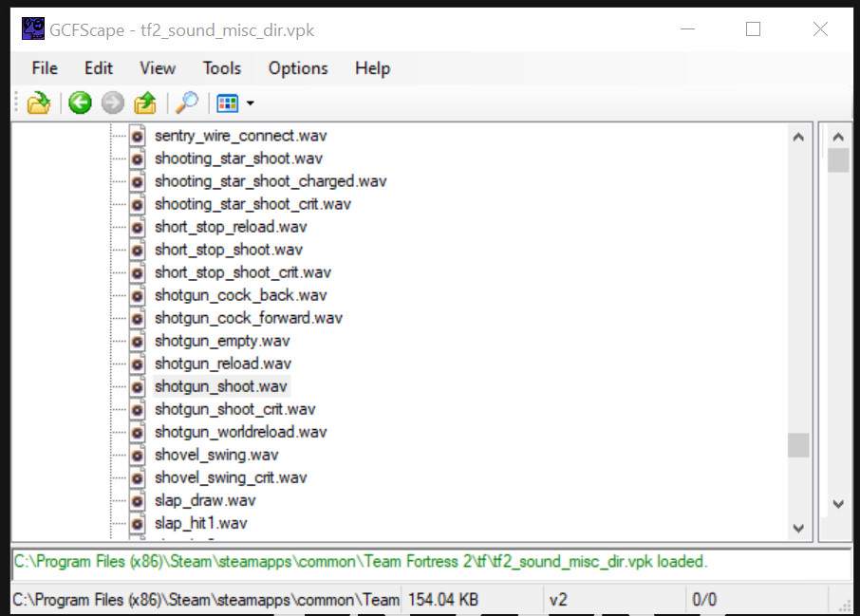Open the Tools menu
Screen dimensions: 860x616
point(221,68)
